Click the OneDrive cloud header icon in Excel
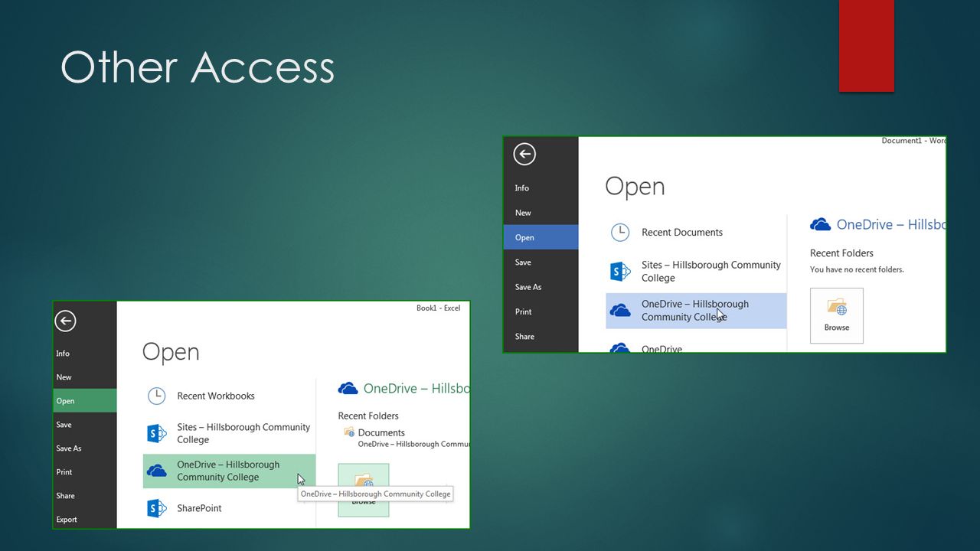Viewport: 980px width, 551px height. click(348, 389)
